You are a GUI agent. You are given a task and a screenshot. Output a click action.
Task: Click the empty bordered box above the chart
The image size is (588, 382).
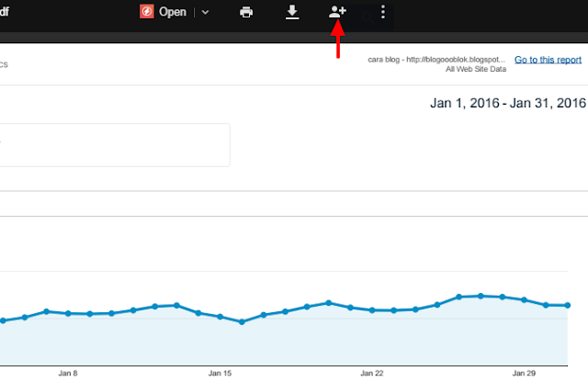(115, 145)
